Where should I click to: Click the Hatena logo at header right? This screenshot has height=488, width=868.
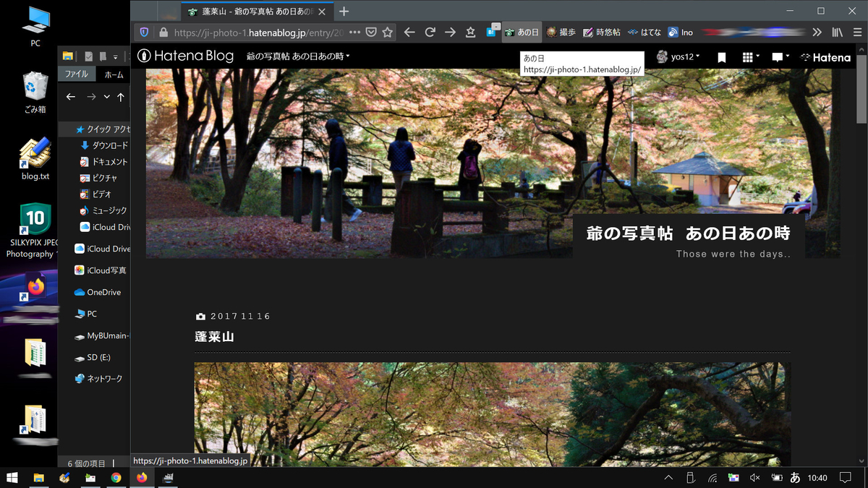(826, 57)
